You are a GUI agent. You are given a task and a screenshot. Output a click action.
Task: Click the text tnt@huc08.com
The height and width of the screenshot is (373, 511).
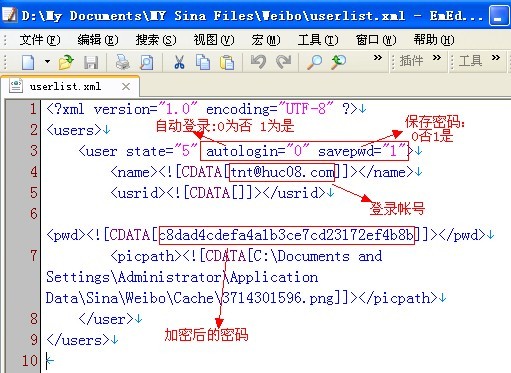[x=283, y=172]
